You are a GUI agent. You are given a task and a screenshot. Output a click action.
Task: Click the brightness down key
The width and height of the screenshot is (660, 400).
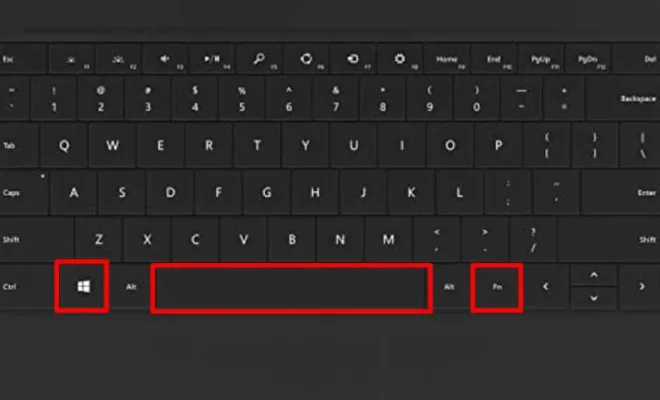(x=71, y=59)
